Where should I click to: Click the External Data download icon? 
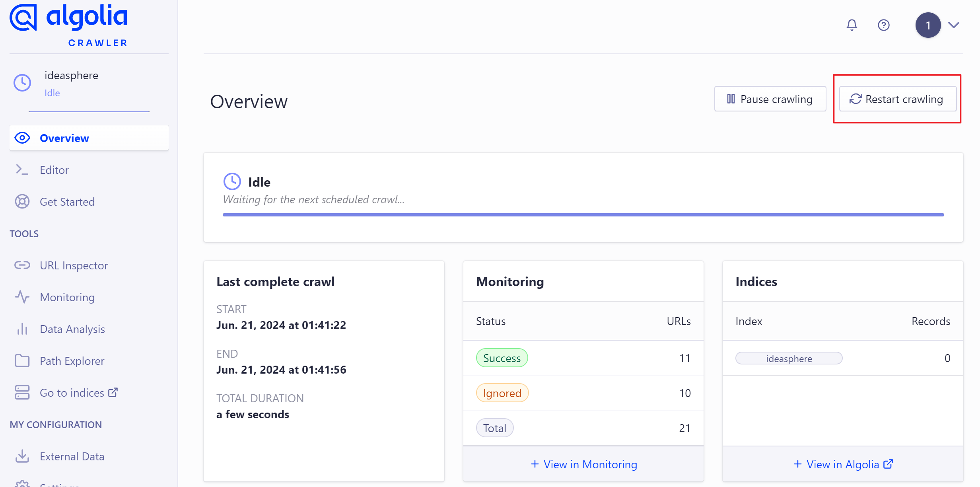(22, 456)
